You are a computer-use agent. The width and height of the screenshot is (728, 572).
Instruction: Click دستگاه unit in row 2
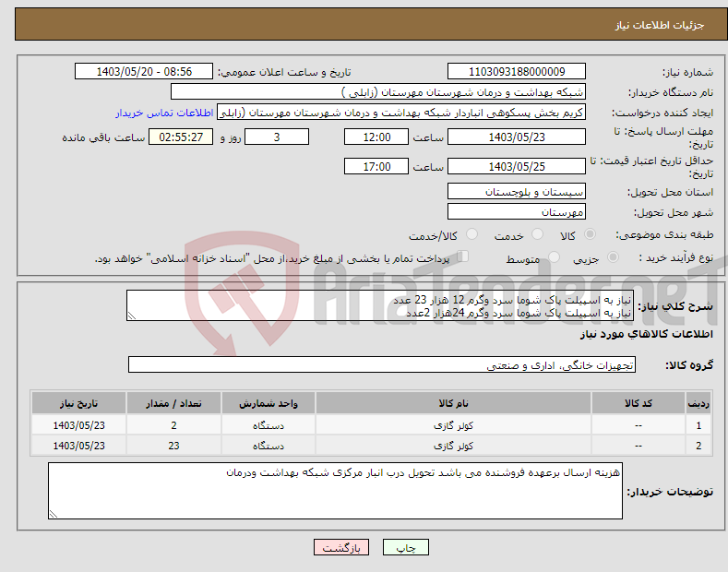pos(269,446)
